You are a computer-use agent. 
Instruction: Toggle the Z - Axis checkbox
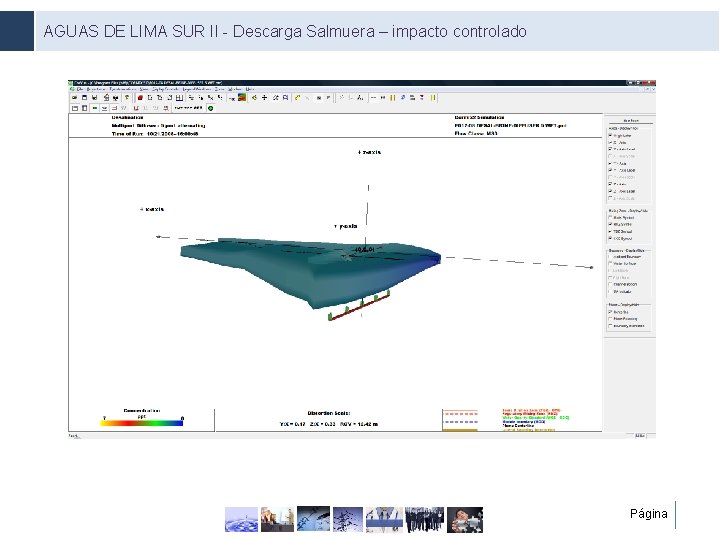pos(610,184)
